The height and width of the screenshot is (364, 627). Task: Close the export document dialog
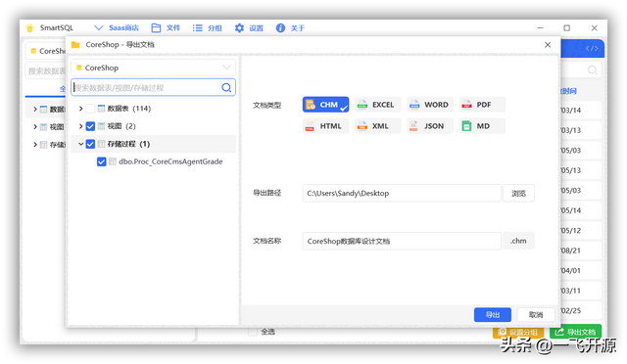click(548, 45)
